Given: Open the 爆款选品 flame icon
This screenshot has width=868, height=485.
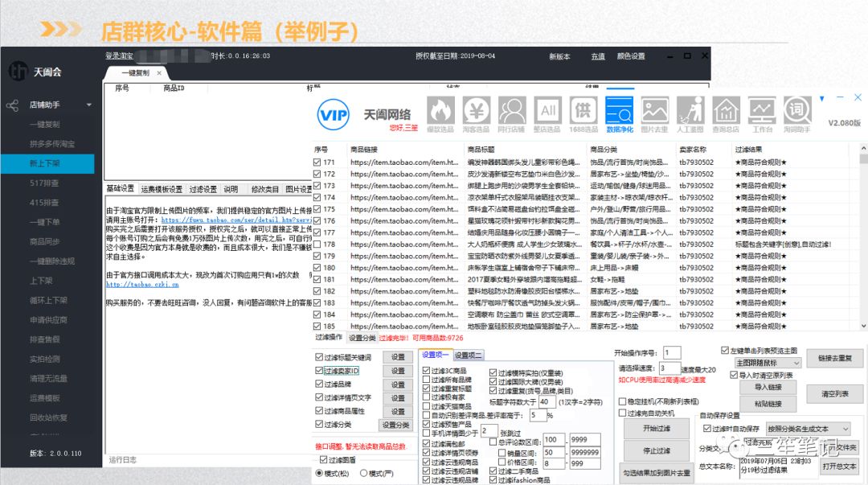Looking at the screenshot, I should point(440,110).
